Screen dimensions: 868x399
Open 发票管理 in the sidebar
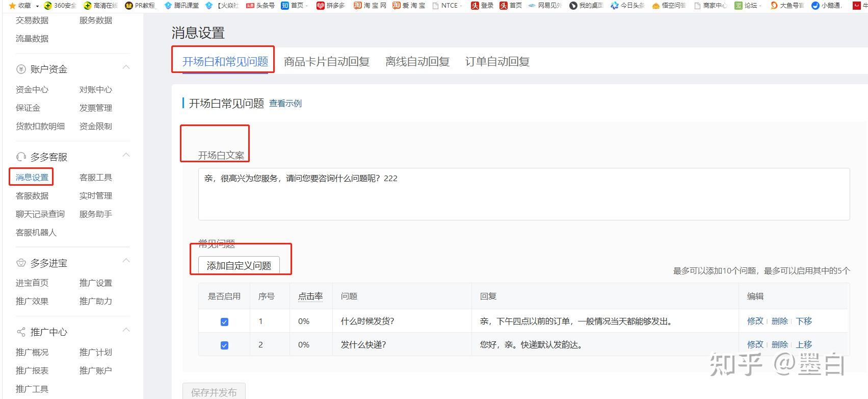click(96, 108)
